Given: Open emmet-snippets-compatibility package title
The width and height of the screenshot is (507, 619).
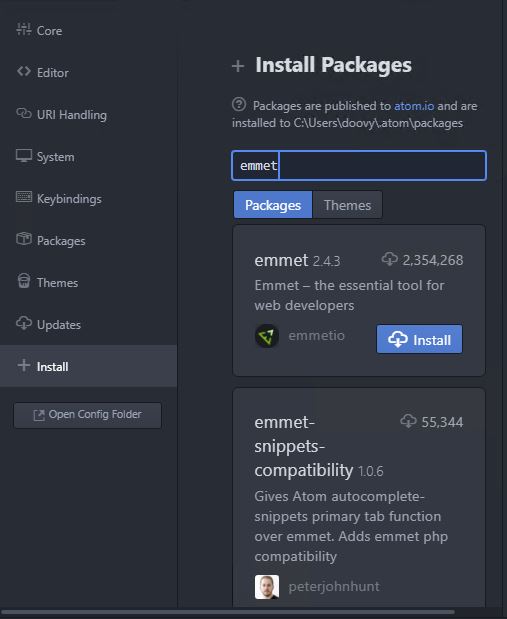Looking at the screenshot, I should pyautogui.click(x=303, y=446).
